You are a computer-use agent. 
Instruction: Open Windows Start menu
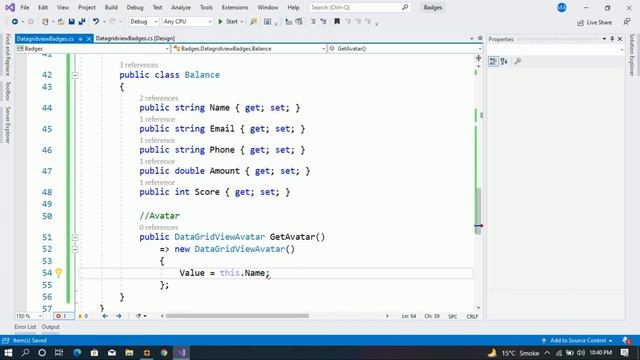[x=8, y=353]
